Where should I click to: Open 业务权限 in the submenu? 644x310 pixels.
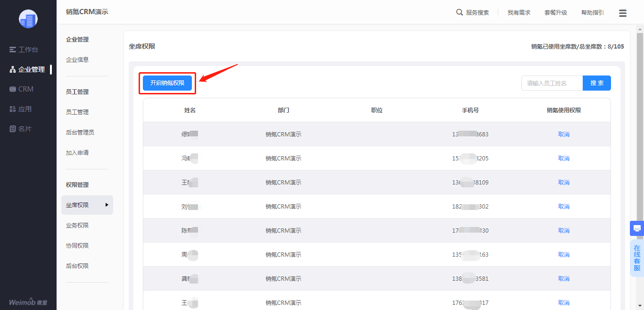click(77, 226)
